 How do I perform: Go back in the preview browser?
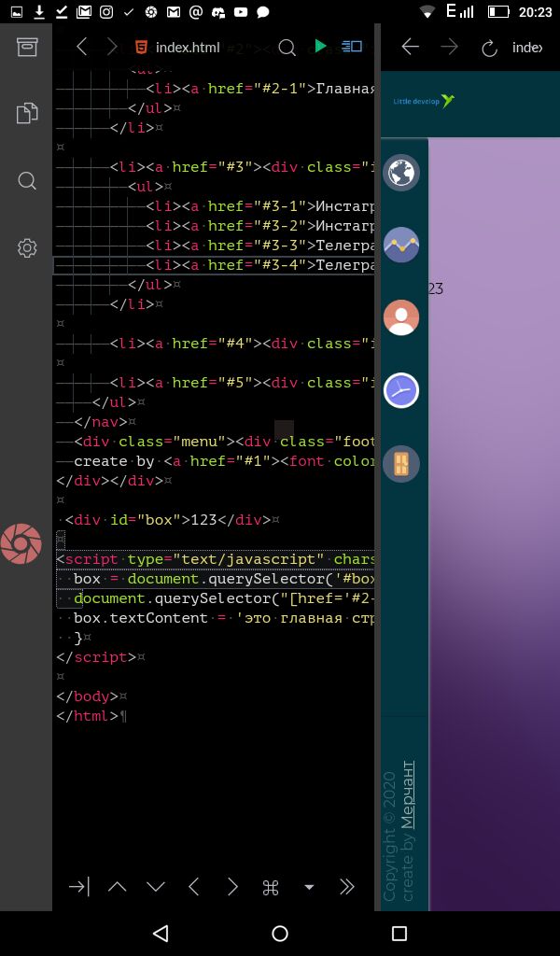click(x=410, y=47)
